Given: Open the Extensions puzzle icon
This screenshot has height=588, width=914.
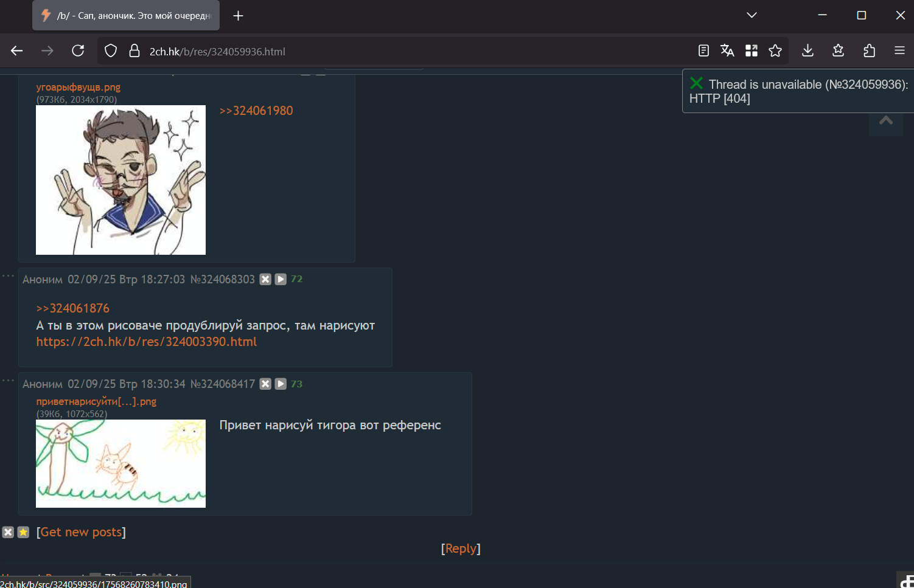Looking at the screenshot, I should click(x=869, y=51).
